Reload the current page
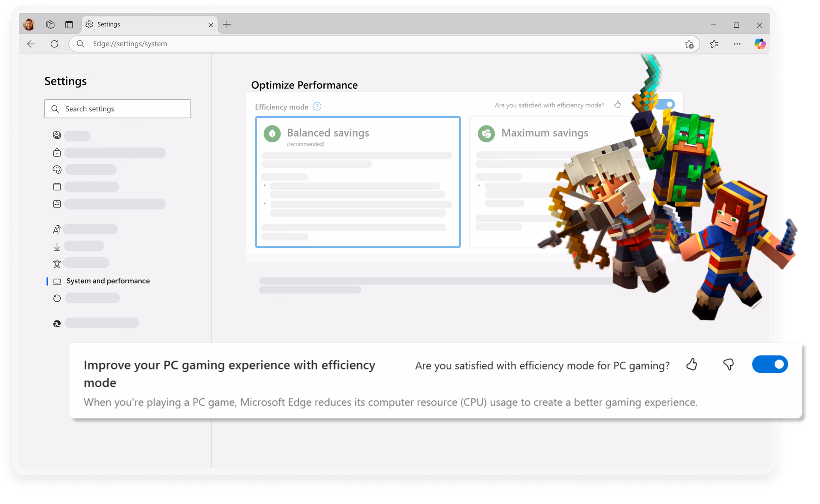 (x=54, y=44)
